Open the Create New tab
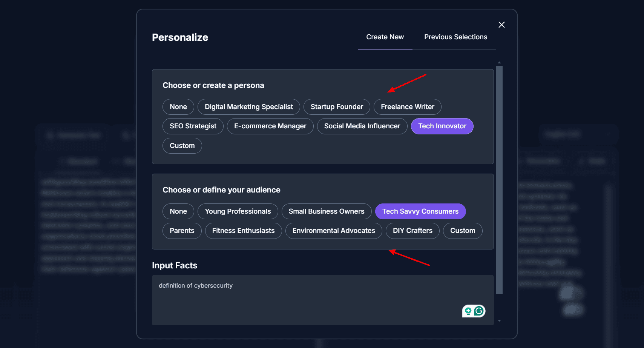The image size is (644, 348). 385,37
